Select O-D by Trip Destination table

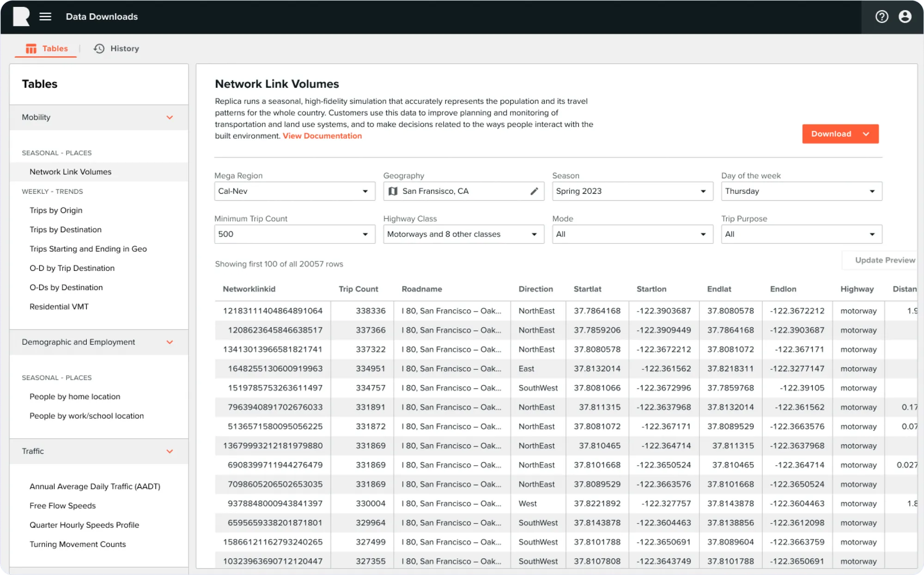click(x=72, y=268)
